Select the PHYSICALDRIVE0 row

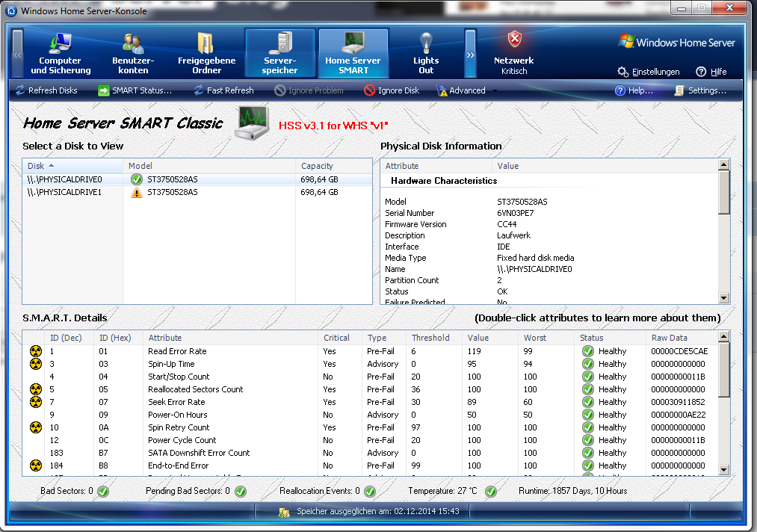click(197, 179)
